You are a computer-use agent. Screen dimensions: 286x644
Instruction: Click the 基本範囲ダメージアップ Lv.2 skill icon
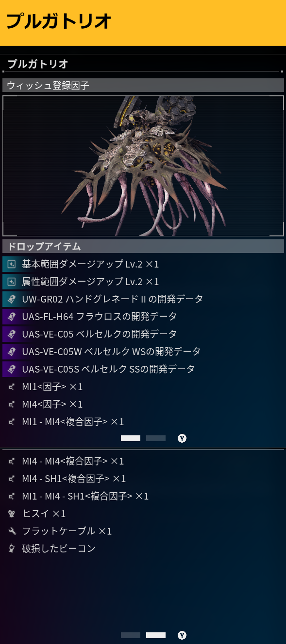click(12, 264)
